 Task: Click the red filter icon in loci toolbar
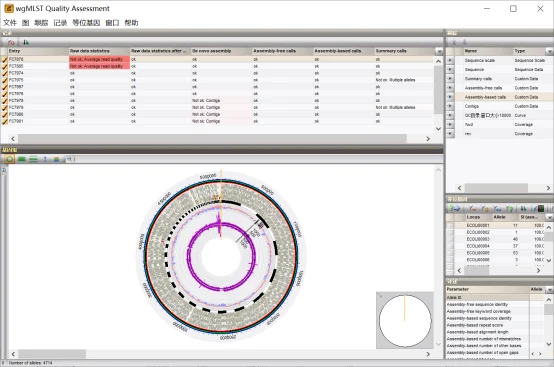pyautogui.click(x=472, y=208)
